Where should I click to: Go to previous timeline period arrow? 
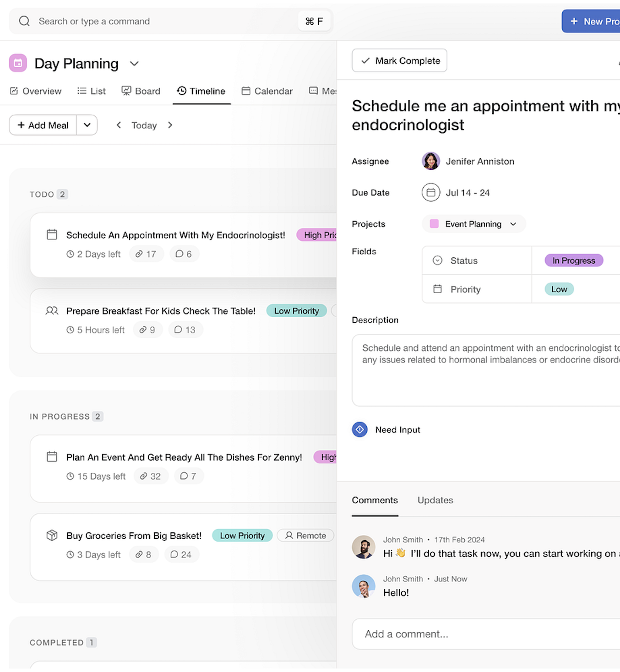tap(119, 125)
